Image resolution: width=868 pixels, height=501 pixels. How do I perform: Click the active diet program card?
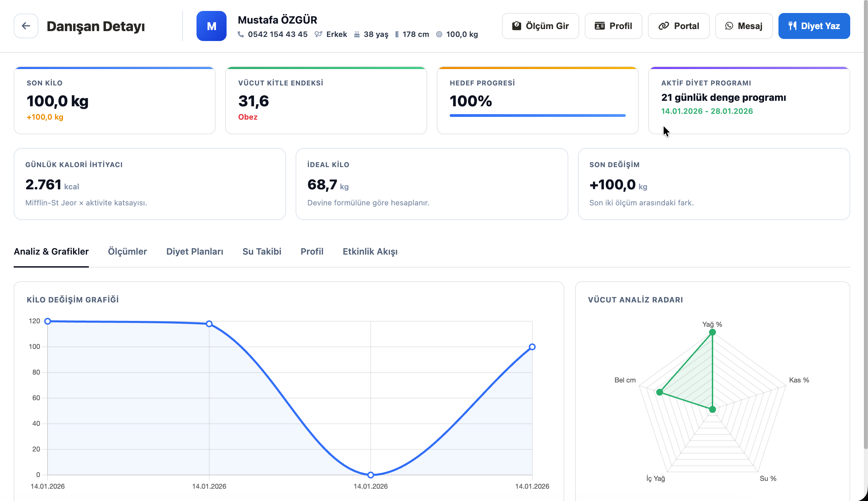pyautogui.click(x=749, y=100)
